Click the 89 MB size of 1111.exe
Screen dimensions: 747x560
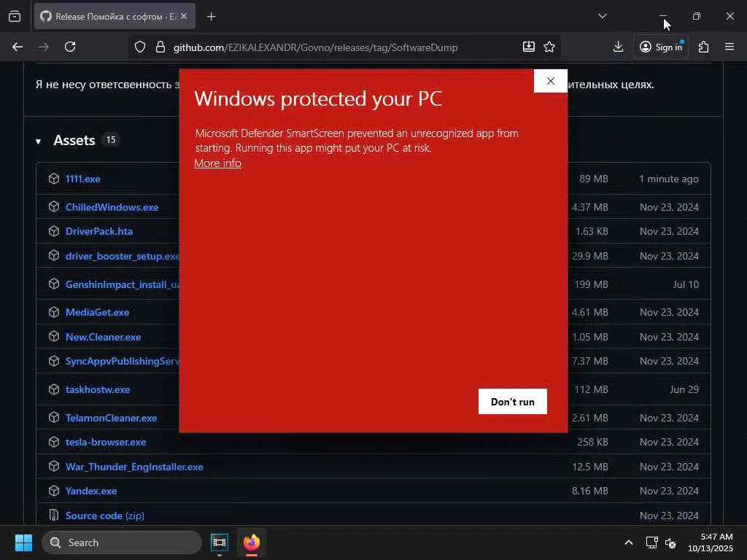point(594,179)
